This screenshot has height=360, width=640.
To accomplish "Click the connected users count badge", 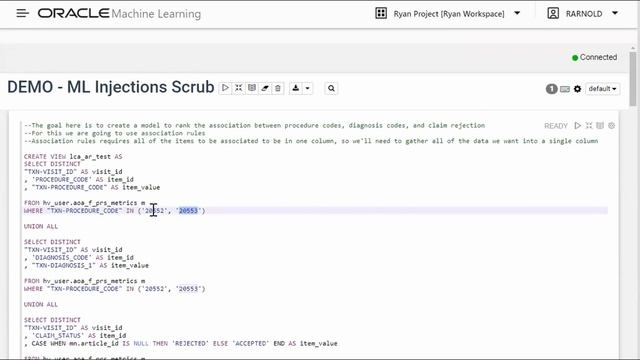I will (551, 89).
